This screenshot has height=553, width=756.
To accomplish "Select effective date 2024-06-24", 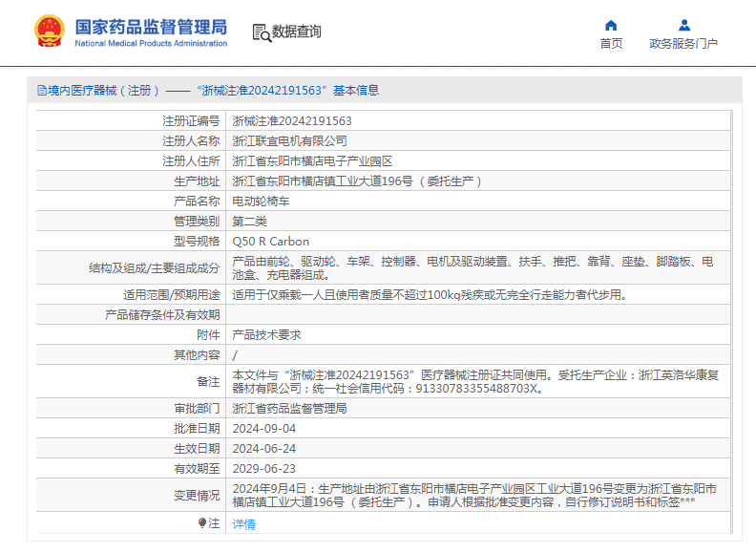I will pyautogui.click(x=264, y=449).
